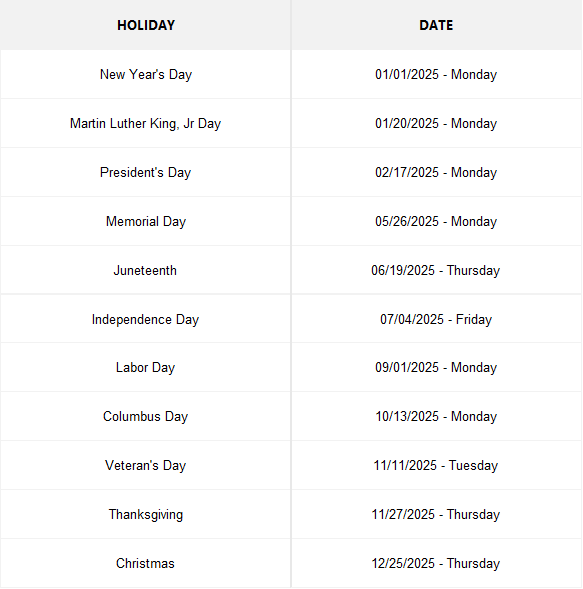Select the 07/04/2025 - Friday date cell
This screenshot has height=589, width=583.
pyautogui.click(x=436, y=319)
